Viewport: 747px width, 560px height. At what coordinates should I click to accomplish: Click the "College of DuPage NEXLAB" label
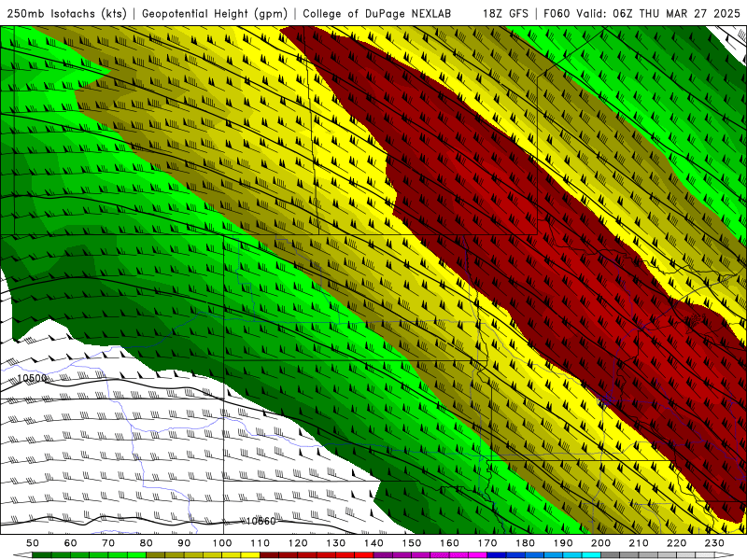click(x=377, y=13)
